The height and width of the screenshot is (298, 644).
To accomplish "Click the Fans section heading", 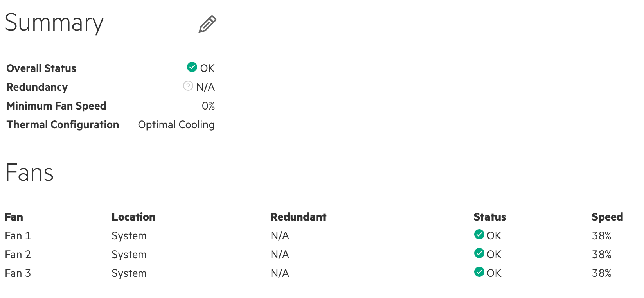I will pyautogui.click(x=29, y=172).
